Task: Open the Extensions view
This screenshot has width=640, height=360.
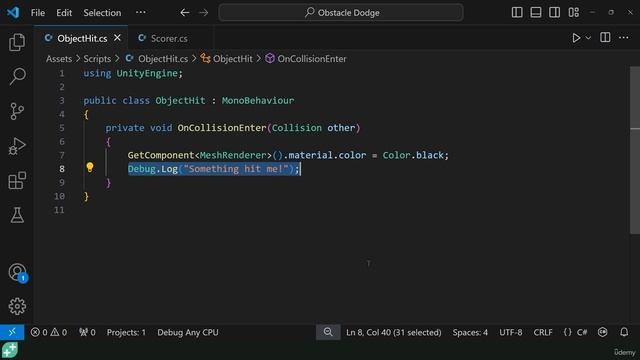Action: coord(17,180)
